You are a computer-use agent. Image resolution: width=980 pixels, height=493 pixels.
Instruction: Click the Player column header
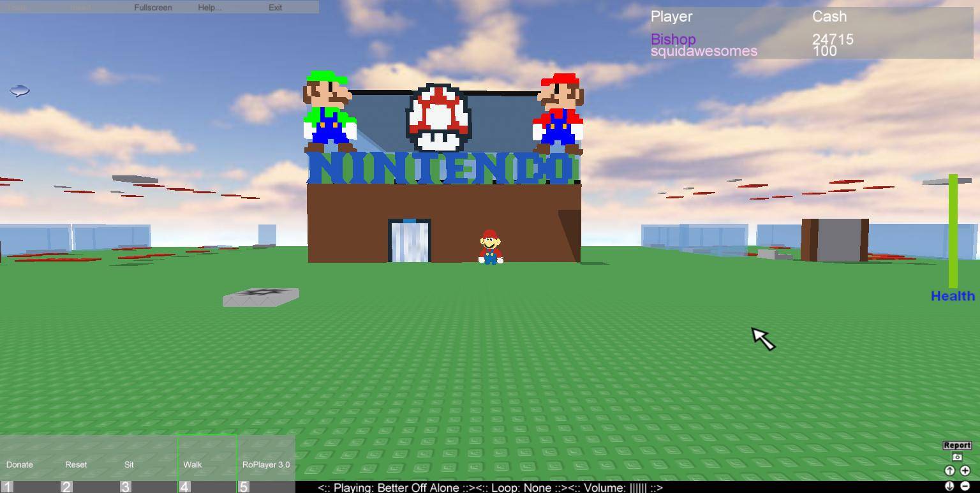(671, 17)
